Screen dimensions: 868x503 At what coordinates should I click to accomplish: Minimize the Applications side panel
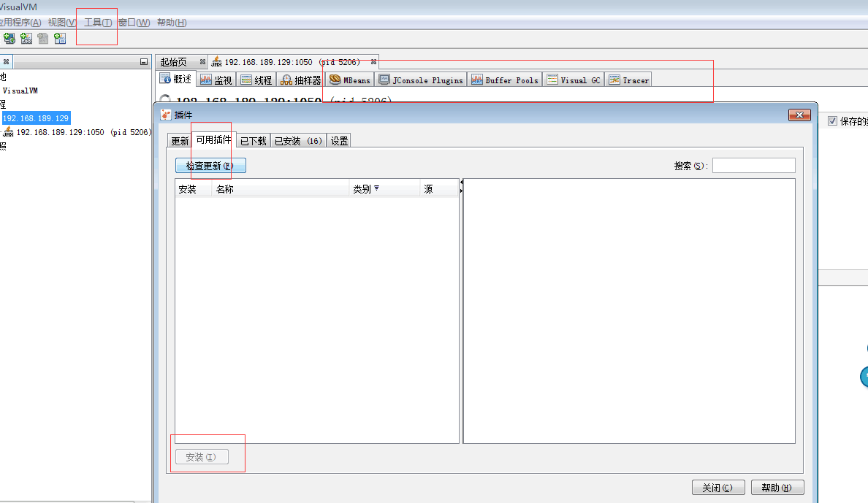pos(144,61)
